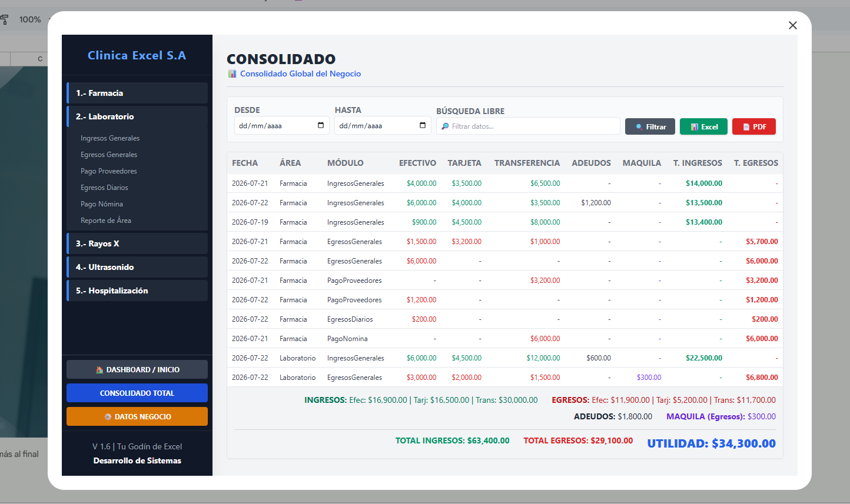
Task: Click the ADEUDOS column header
Action: [591, 163]
